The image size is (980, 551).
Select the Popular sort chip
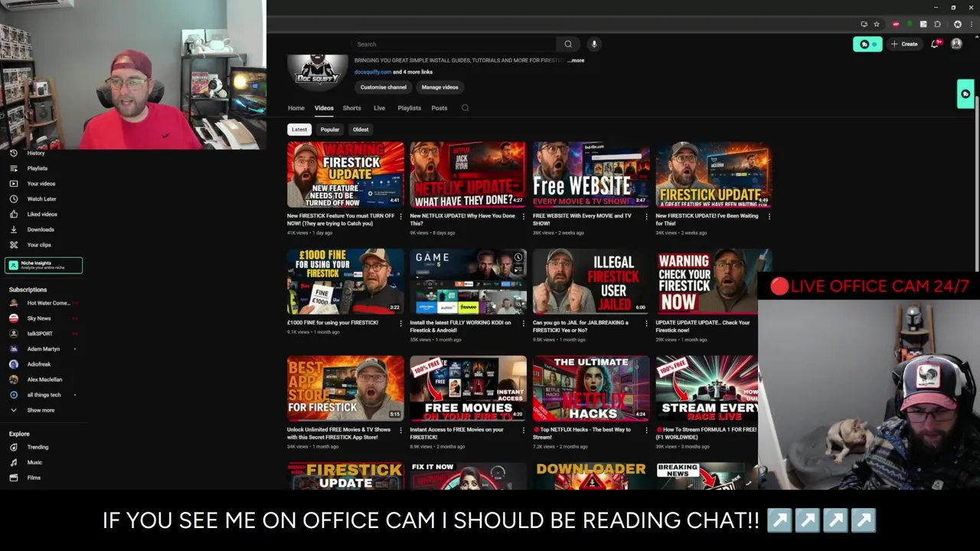330,129
